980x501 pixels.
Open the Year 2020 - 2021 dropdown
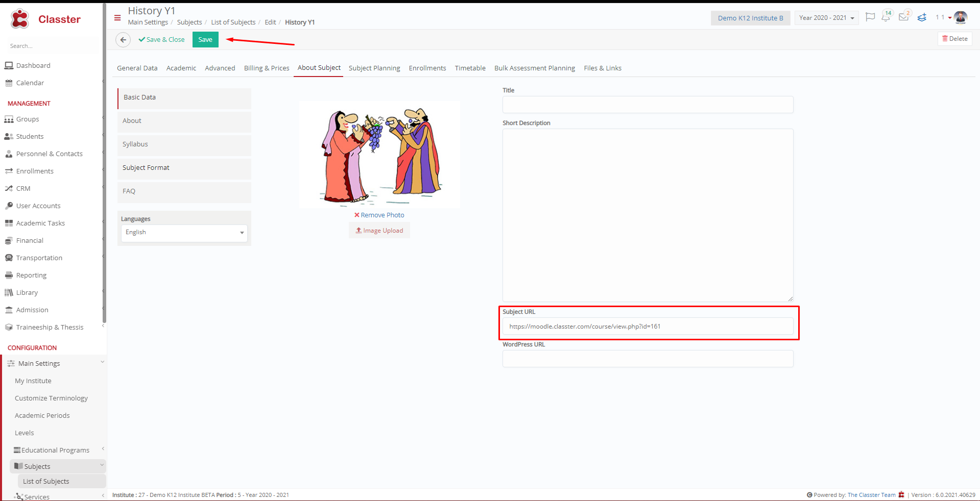pos(826,18)
